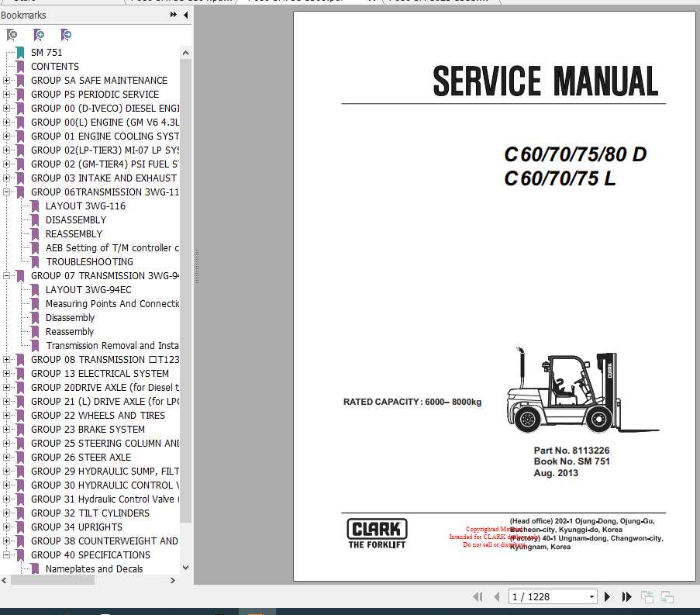Select GROUP 03 INTAKE AND EXHAUST bookmark
Viewport: 700px width, 615px height.
(x=104, y=178)
